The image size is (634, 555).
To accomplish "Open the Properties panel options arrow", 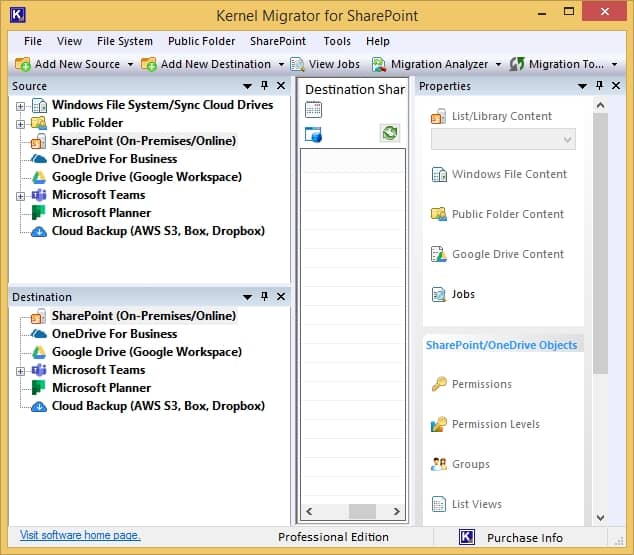I will tap(582, 86).
